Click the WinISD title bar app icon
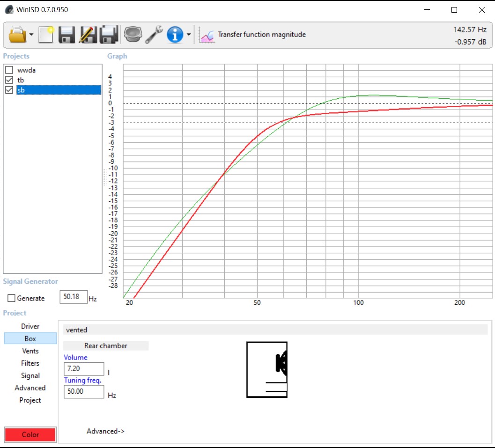Screen dimensions: 495x448 click(9, 9)
